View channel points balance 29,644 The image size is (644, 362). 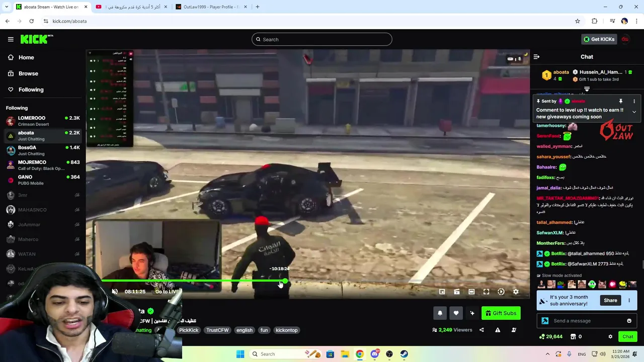(x=551, y=336)
